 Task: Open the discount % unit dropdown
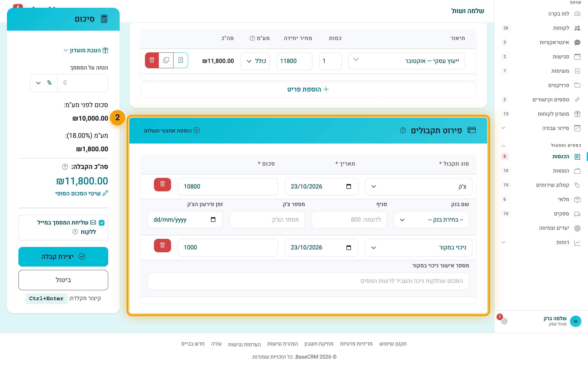[44, 83]
